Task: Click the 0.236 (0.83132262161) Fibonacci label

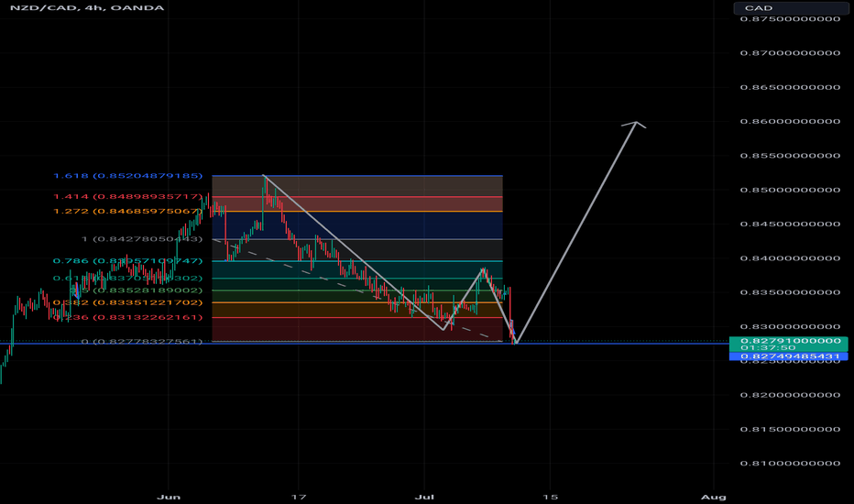Action: 128,318
